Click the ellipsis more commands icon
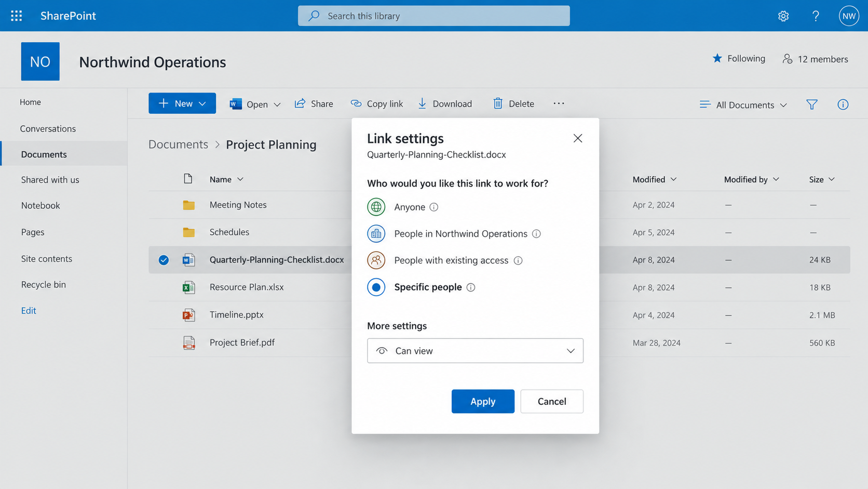The width and height of the screenshot is (868, 489). pos(559,103)
